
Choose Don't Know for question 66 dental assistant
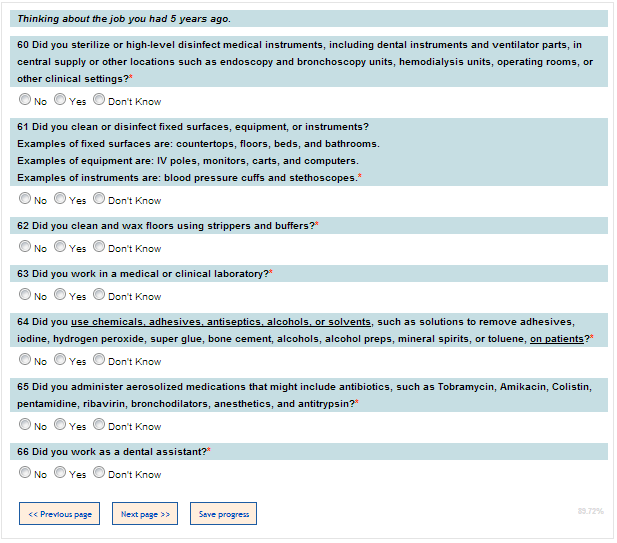coord(99,473)
